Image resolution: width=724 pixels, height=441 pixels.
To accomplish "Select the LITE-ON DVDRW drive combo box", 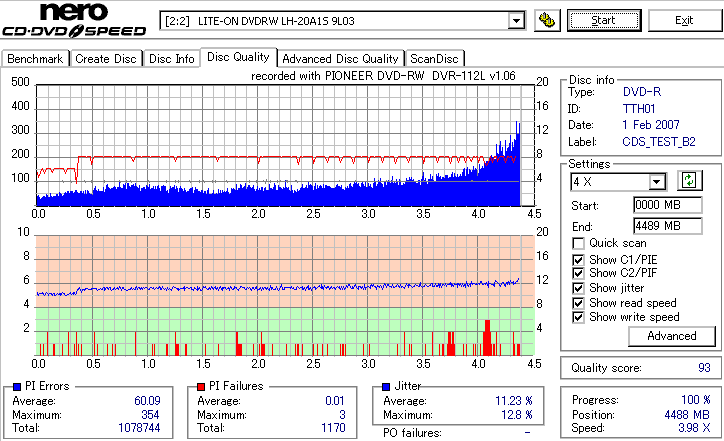I will [342, 21].
